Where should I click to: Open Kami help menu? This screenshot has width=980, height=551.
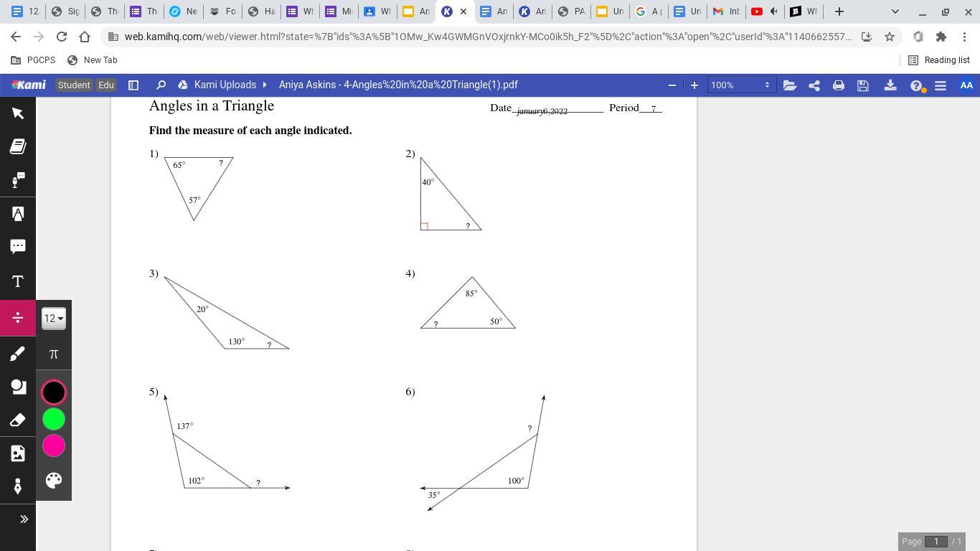pyautogui.click(x=916, y=85)
